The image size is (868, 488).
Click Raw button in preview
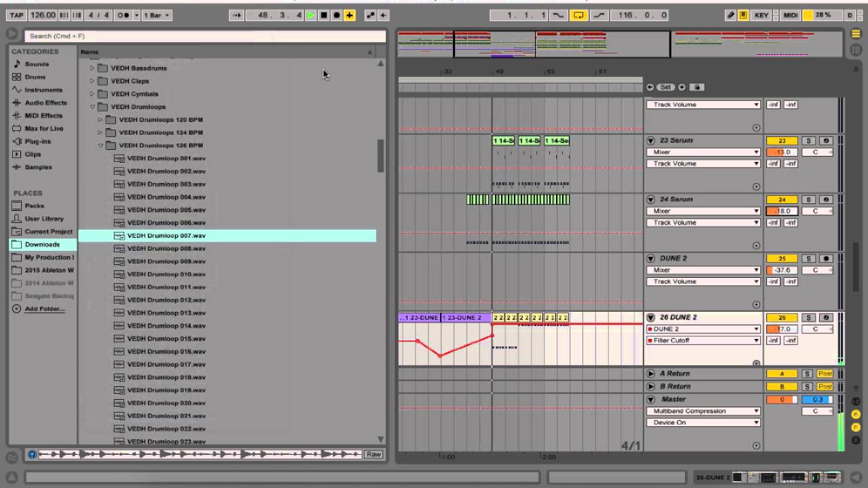373,455
